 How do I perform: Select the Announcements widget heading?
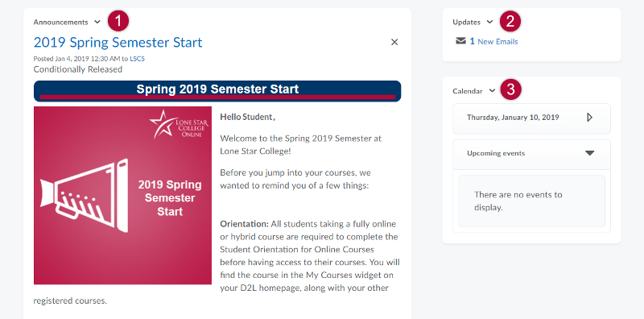pos(61,23)
